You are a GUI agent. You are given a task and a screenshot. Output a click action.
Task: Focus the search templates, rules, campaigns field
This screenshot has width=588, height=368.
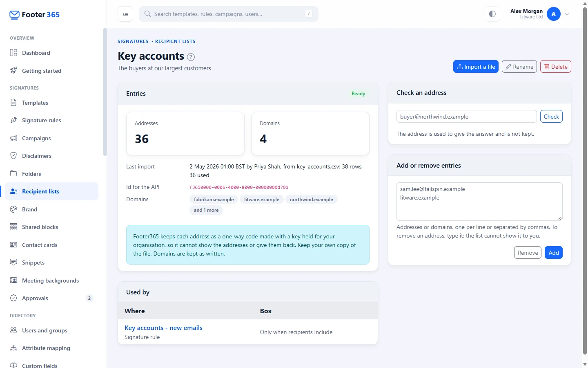point(229,14)
